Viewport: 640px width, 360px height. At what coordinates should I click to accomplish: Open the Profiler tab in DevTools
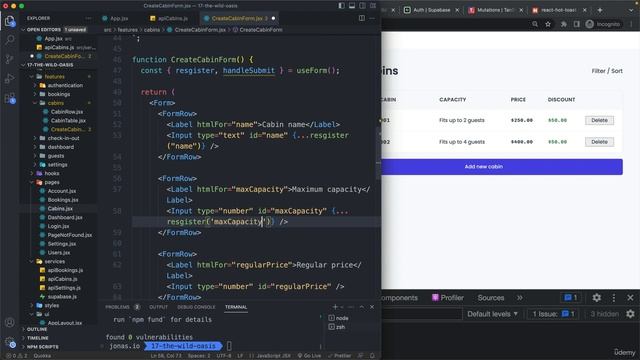point(448,298)
